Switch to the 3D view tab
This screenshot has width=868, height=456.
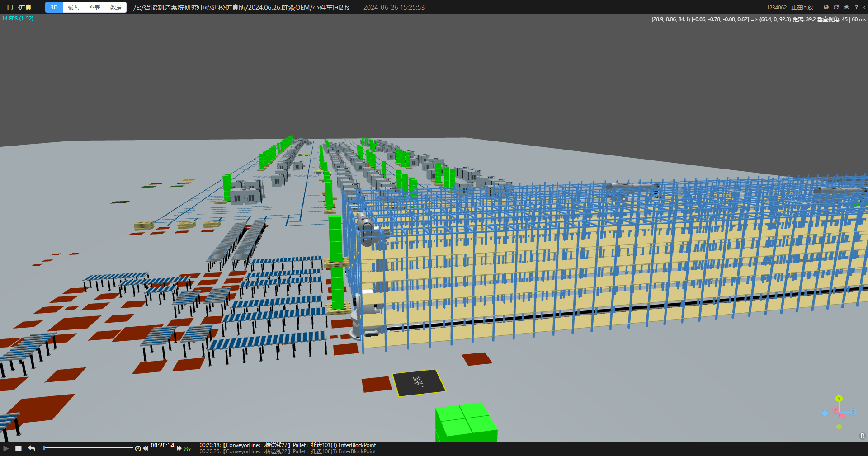coord(54,8)
